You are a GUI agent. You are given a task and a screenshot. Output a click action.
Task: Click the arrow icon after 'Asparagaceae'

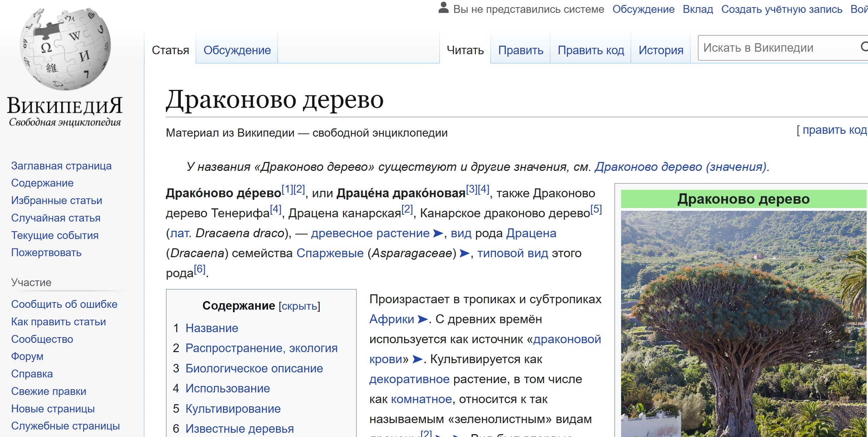pos(465,253)
